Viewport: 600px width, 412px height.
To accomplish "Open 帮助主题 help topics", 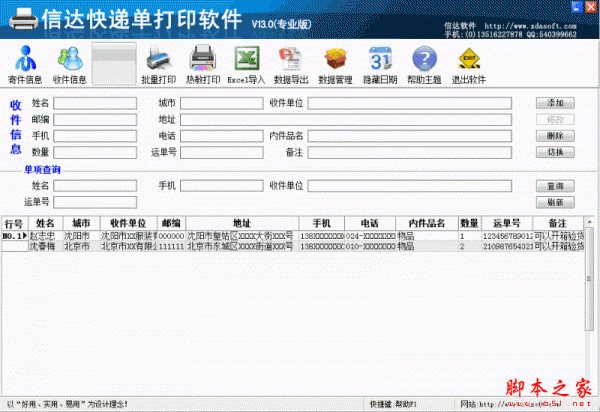I will click(424, 64).
